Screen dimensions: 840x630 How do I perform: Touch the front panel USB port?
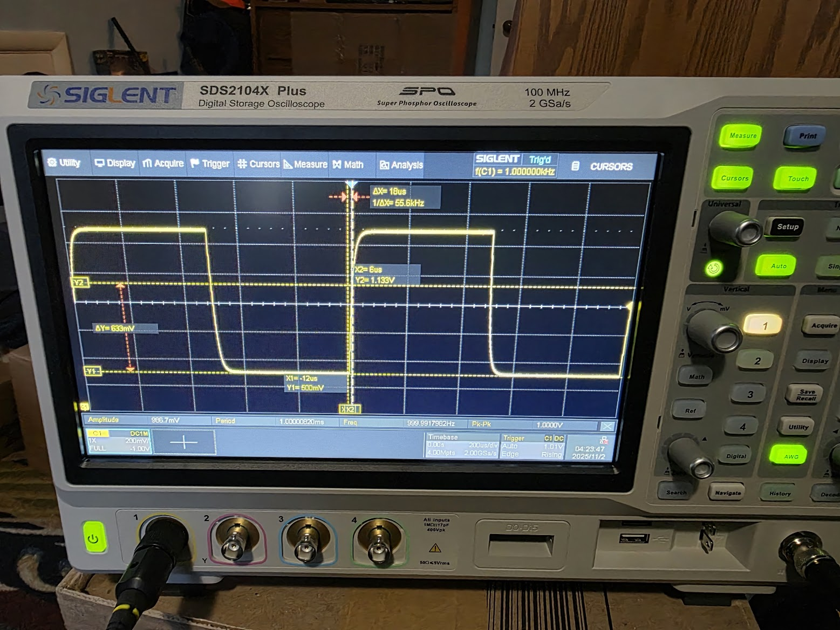click(x=633, y=537)
